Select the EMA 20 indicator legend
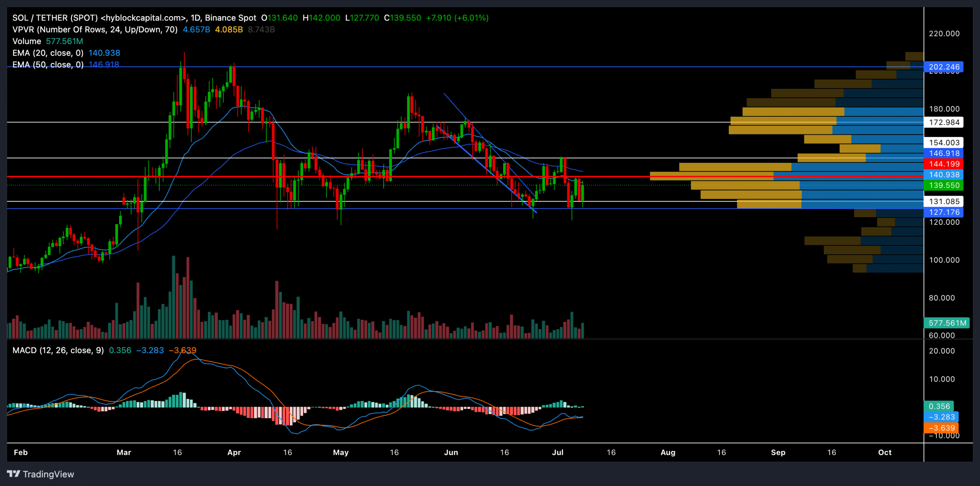The width and height of the screenshot is (980, 486). click(x=48, y=53)
